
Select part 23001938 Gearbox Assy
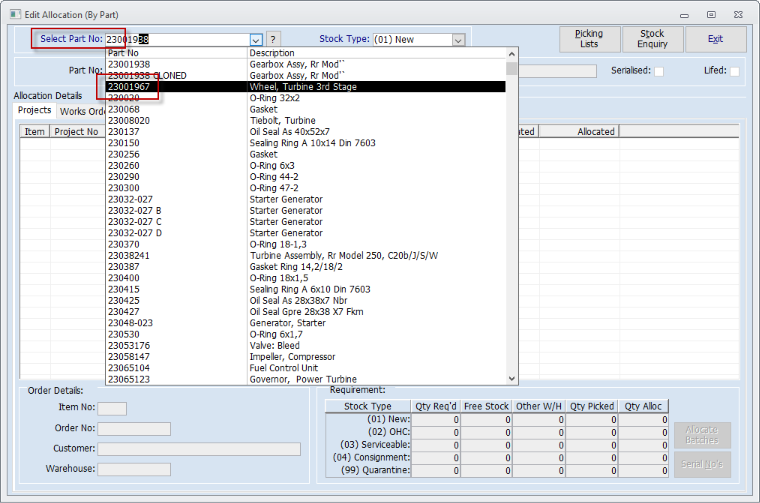tap(305, 64)
